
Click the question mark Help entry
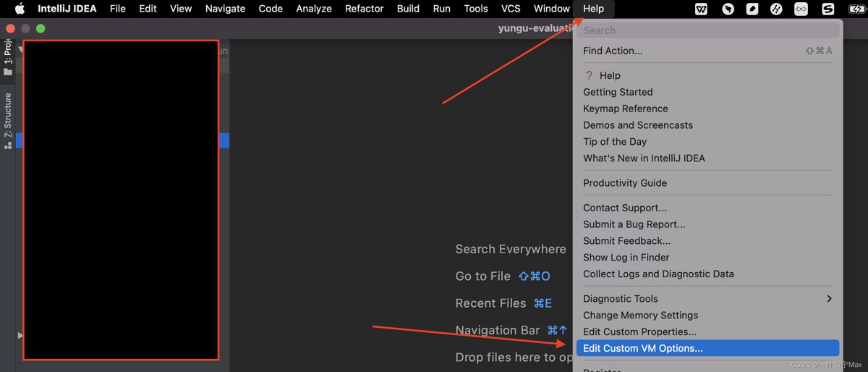click(602, 75)
